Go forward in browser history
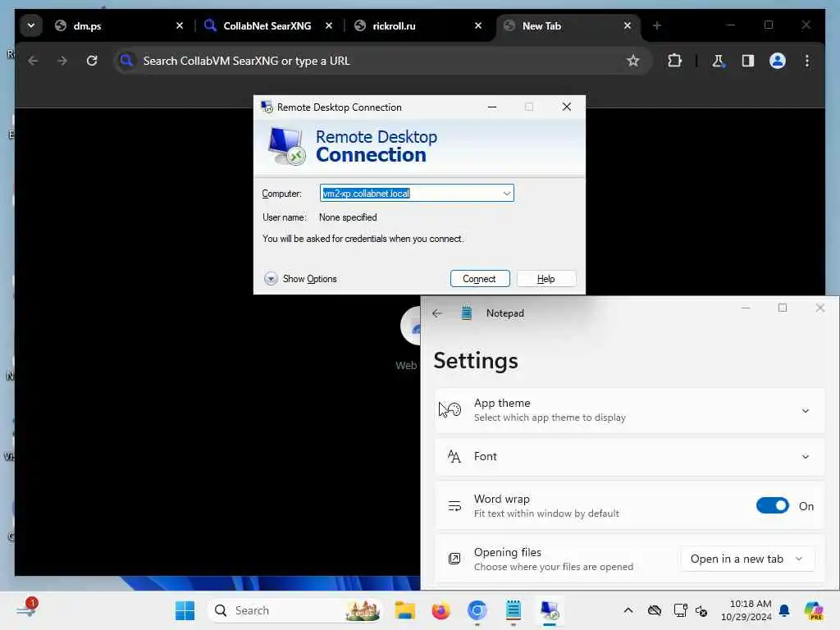 [x=62, y=61]
